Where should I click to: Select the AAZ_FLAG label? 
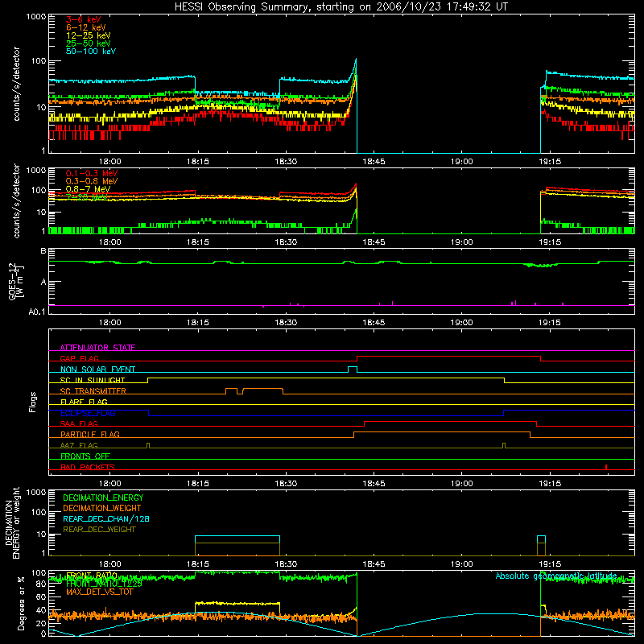(x=79, y=445)
